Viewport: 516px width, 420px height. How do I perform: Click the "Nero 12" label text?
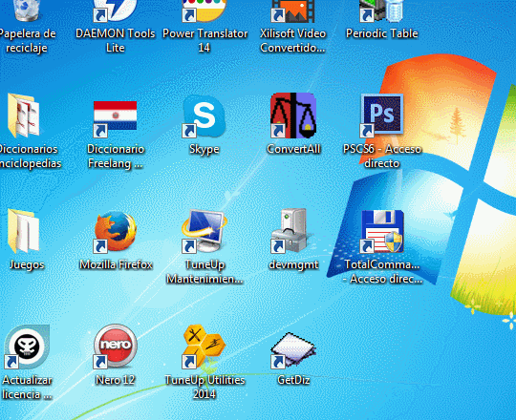coord(116,380)
